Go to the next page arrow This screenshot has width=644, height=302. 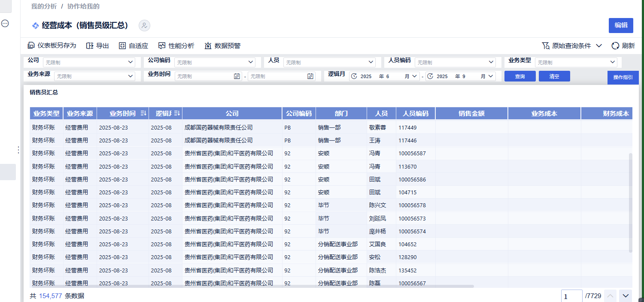626,296
